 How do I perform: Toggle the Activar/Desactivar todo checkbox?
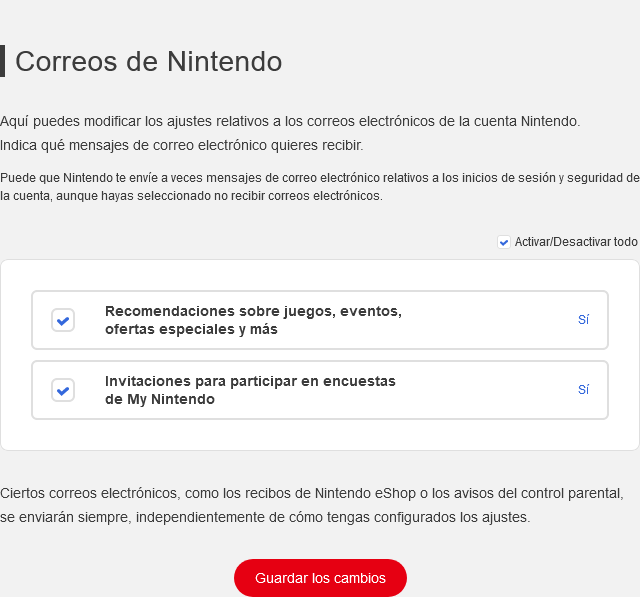[504, 242]
